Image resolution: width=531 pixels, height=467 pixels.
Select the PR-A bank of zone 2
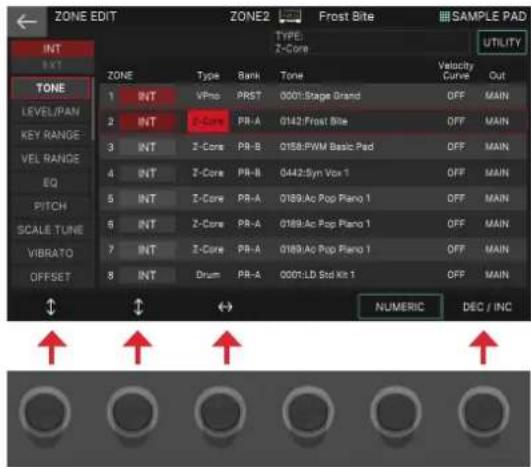[249, 121]
